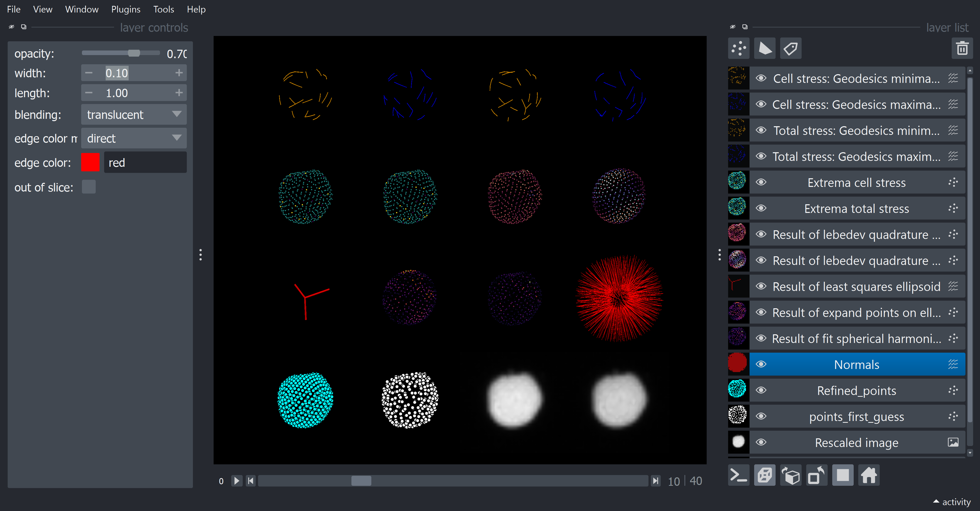Reset view with home icon
980x511 pixels.
point(869,475)
